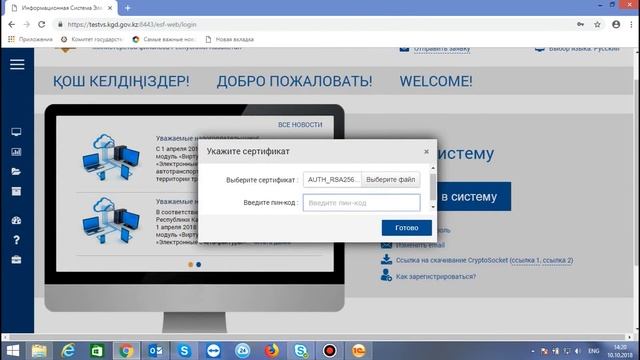Click ENG keyboard language indicator

click(x=593, y=351)
